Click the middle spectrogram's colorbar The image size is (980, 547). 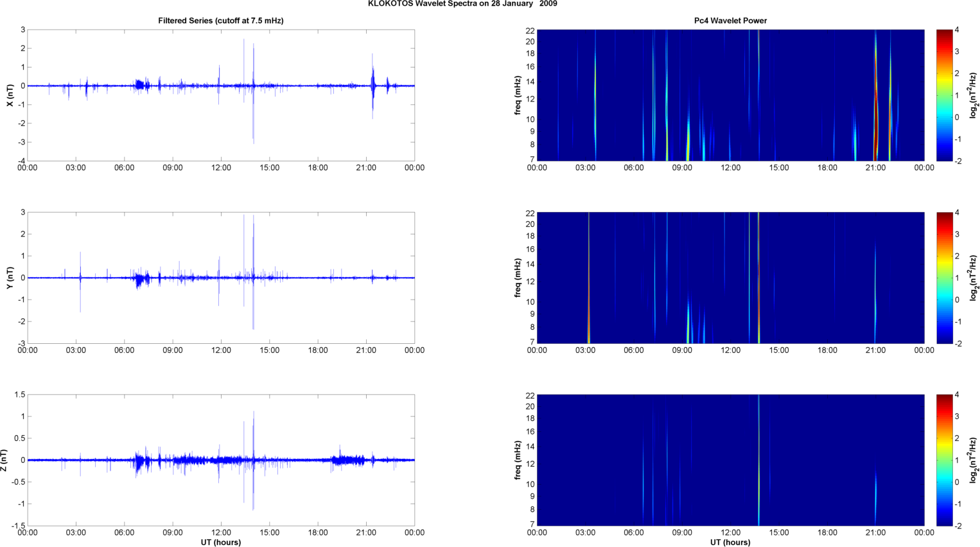[x=944, y=278]
